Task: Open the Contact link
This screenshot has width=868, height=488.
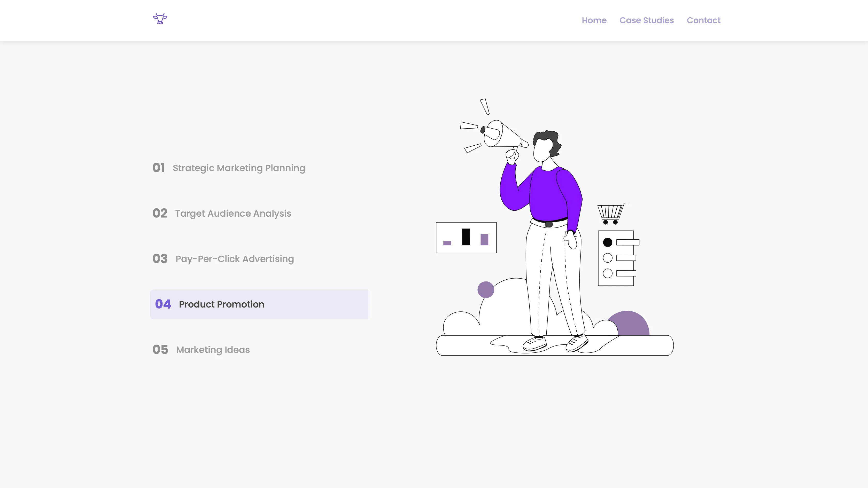Action: (x=703, y=20)
